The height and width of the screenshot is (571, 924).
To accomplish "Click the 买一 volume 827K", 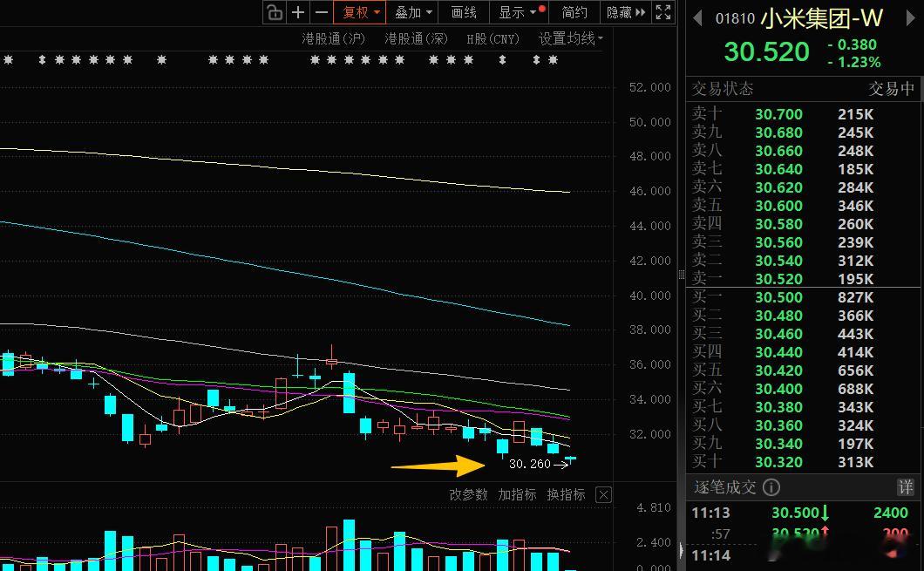I will tap(856, 297).
